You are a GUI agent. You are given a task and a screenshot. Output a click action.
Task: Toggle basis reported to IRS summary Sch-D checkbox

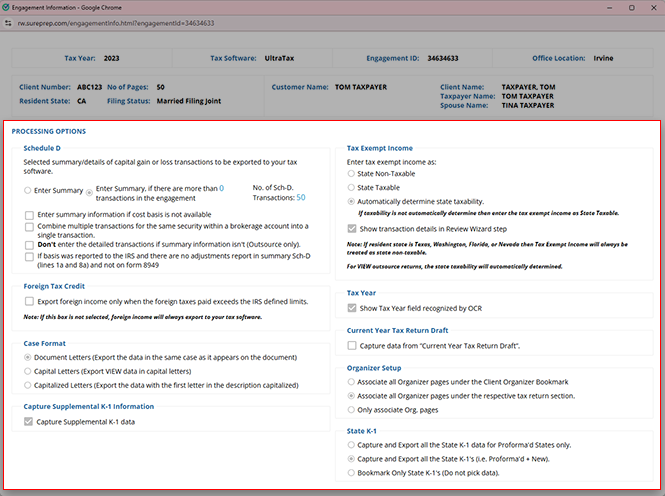click(29, 256)
